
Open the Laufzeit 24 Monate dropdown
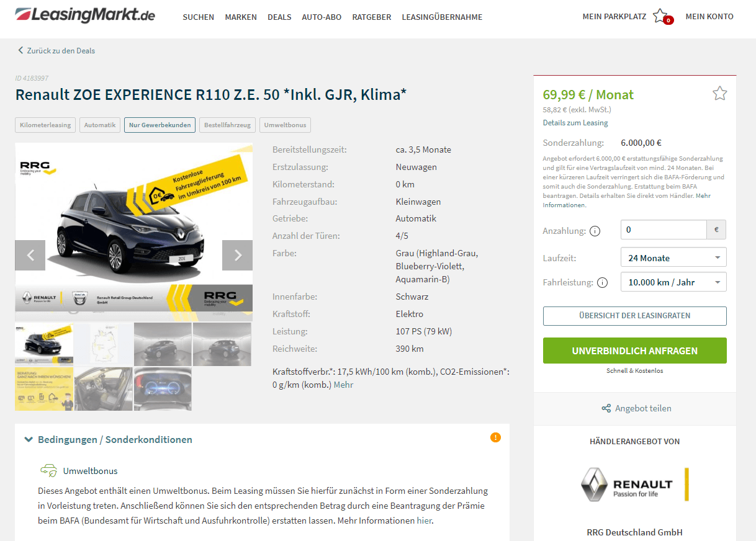point(673,257)
